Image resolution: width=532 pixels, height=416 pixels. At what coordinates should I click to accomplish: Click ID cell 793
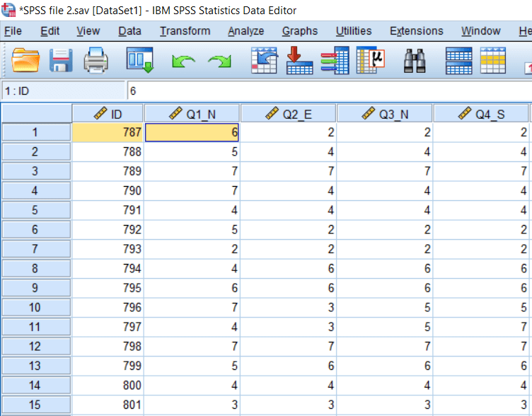pyautogui.click(x=108, y=250)
